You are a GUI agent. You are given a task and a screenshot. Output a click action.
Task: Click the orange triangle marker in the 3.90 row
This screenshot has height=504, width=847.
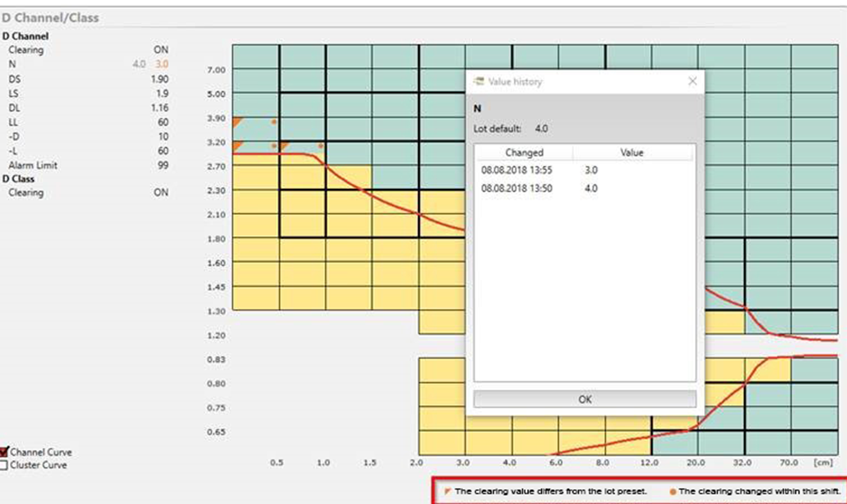pyautogui.click(x=237, y=122)
